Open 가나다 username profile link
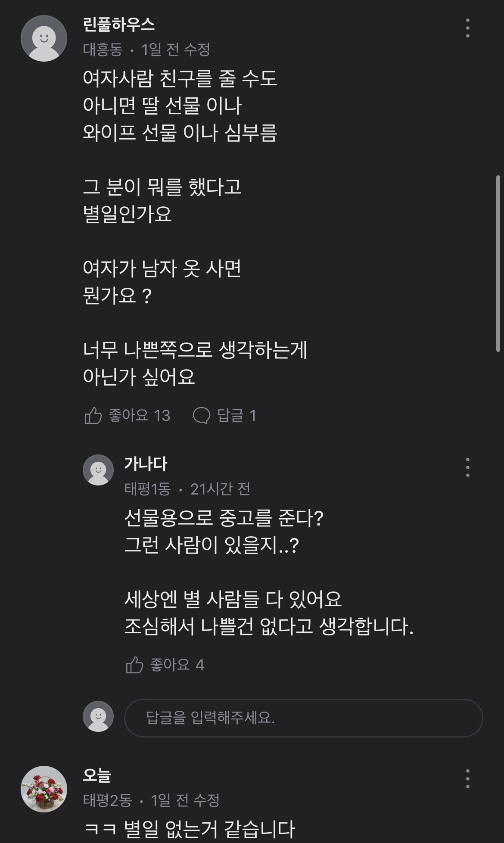 click(x=146, y=464)
